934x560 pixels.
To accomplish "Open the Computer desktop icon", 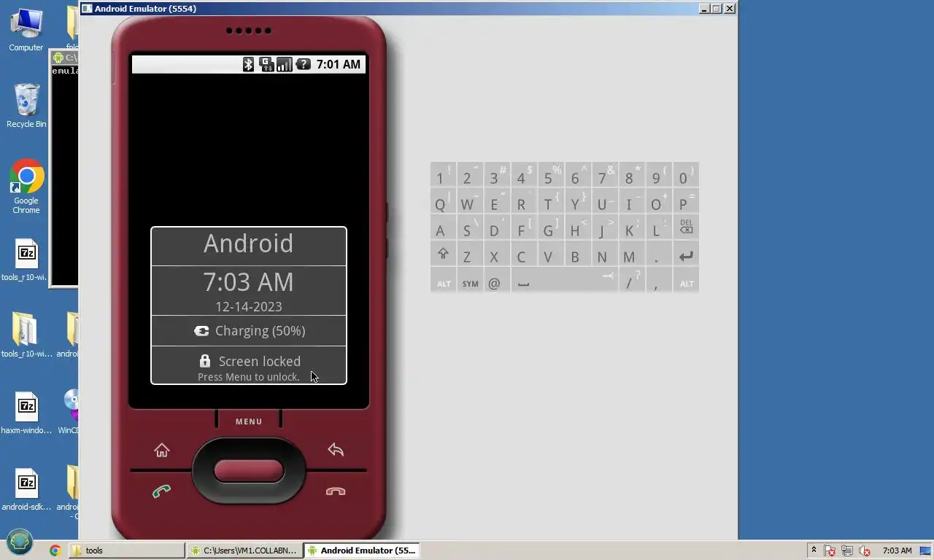I will point(26,30).
